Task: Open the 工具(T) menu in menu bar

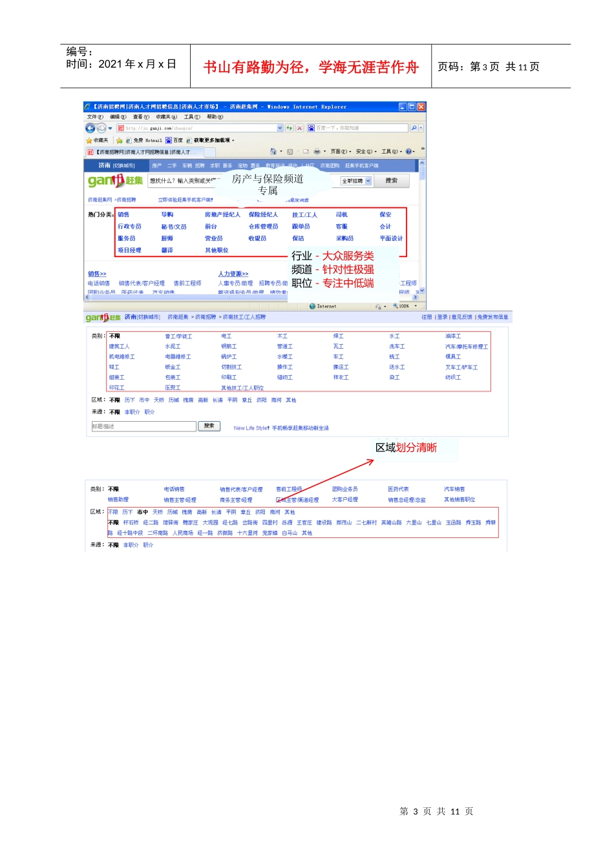Action: [x=192, y=117]
